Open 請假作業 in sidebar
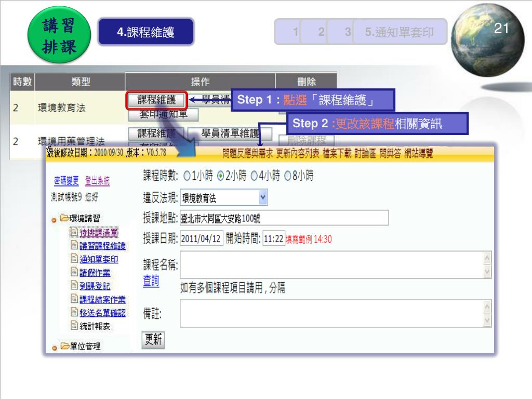532x399 pixels. [x=95, y=272]
